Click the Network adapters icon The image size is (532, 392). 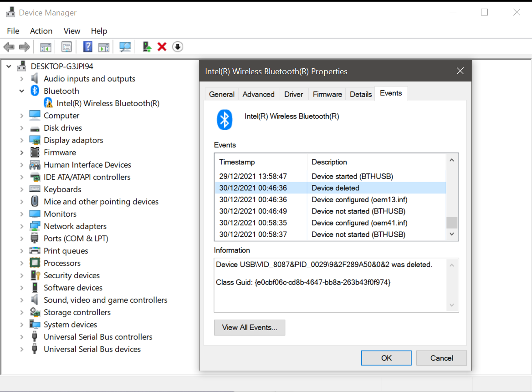[x=35, y=226]
